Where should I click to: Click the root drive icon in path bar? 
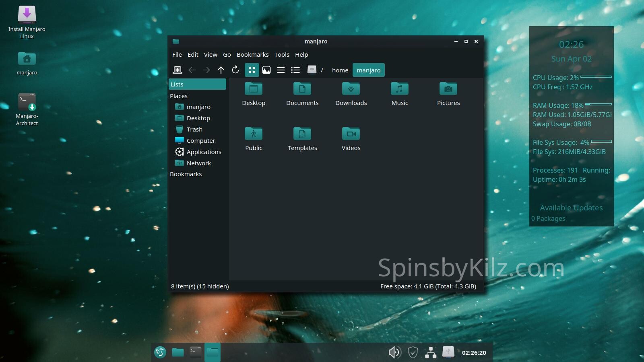point(312,70)
